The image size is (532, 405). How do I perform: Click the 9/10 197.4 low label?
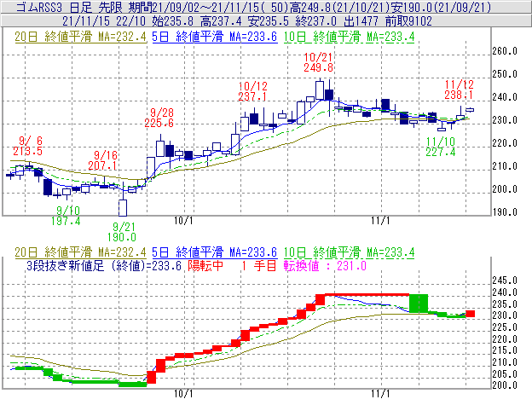[66, 216]
